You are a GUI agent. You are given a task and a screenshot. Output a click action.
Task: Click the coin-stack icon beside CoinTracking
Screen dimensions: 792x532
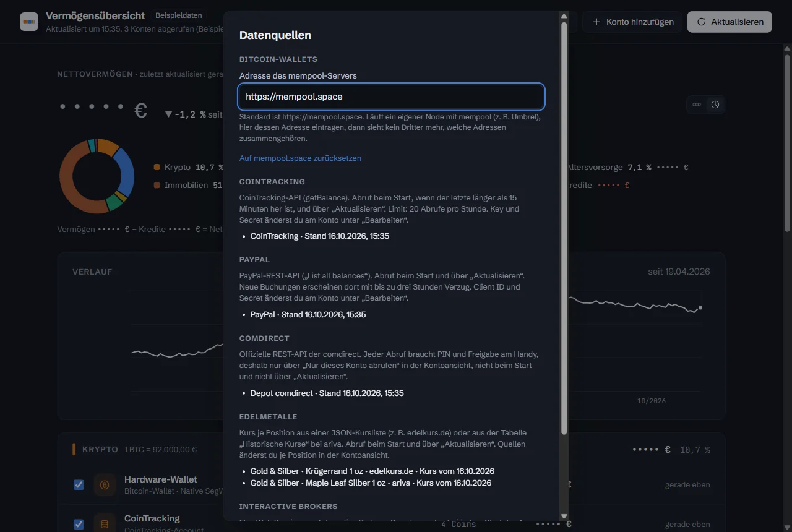pyautogui.click(x=105, y=524)
